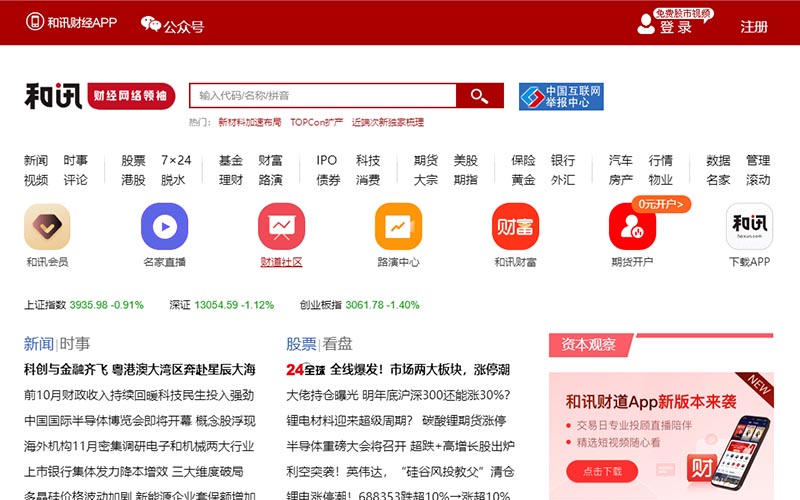This screenshot has width=800, height=500.
Task: Open the 和讯会员 membership icon
Action: (47, 227)
